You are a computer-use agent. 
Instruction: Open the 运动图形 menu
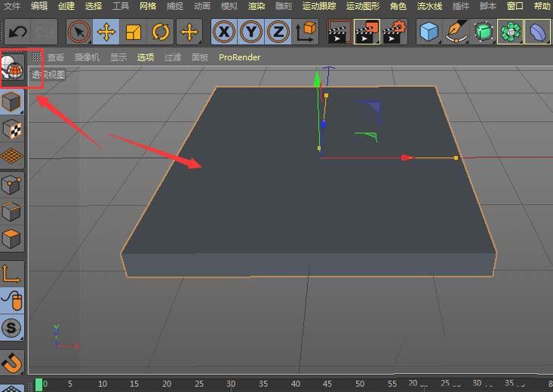363,6
